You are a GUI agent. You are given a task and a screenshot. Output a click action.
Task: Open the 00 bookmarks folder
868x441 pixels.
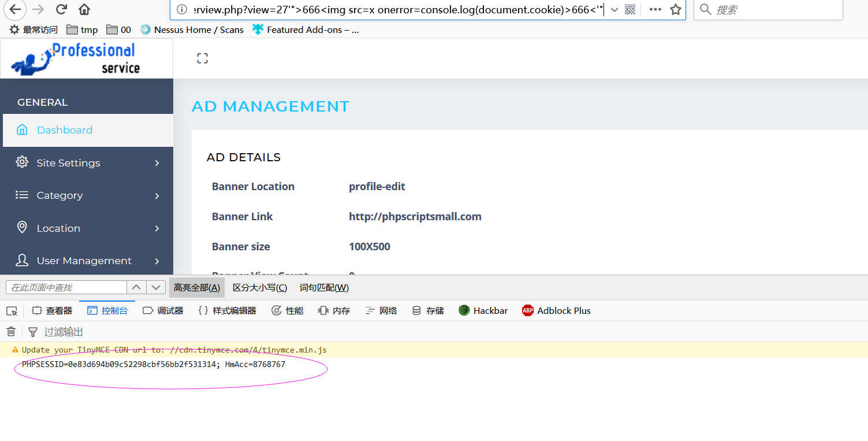(x=119, y=29)
